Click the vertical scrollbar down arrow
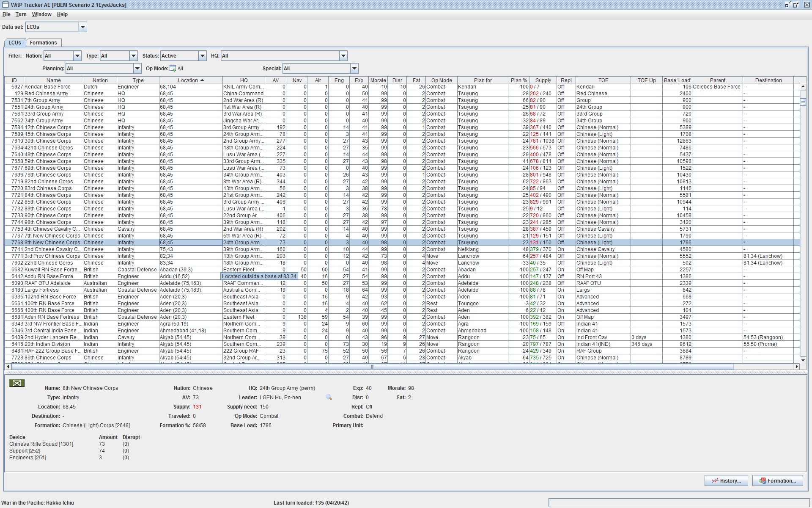Viewport: 812px width, 508px height. [x=803, y=360]
